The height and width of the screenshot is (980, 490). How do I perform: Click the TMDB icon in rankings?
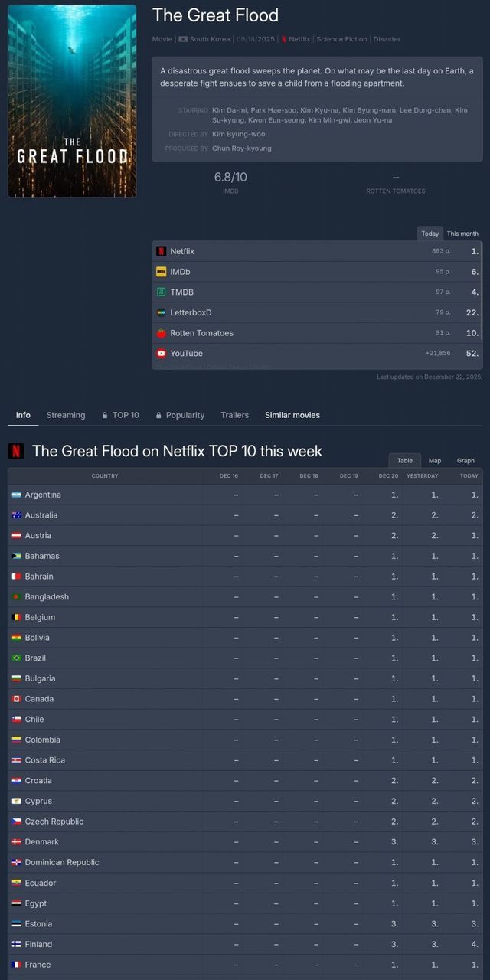tap(162, 292)
